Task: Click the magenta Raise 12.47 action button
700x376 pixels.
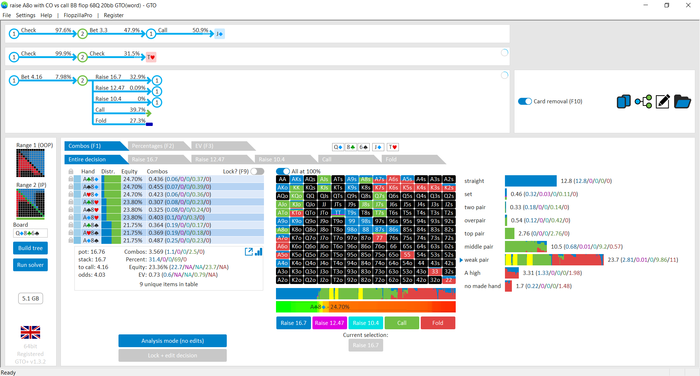Action: click(329, 323)
